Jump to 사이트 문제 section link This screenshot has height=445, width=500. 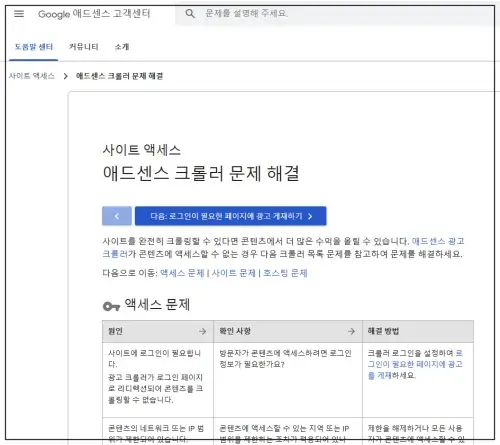pyautogui.click(x=233, y=273)
